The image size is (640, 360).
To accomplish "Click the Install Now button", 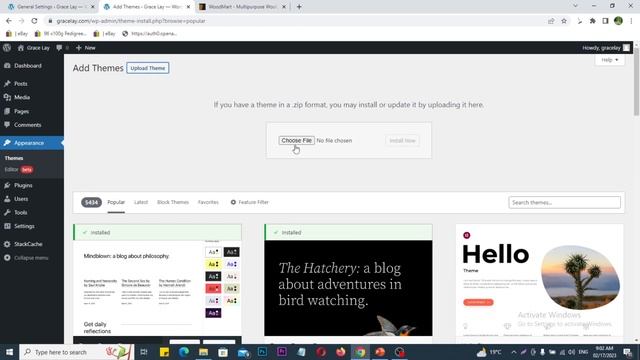I will pos(402,140).
